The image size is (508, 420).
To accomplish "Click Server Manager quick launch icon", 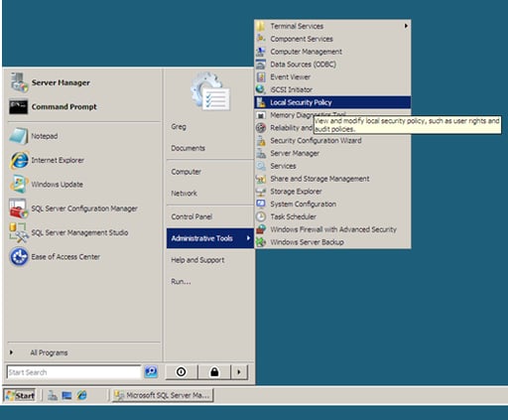I will click(53, 395).
